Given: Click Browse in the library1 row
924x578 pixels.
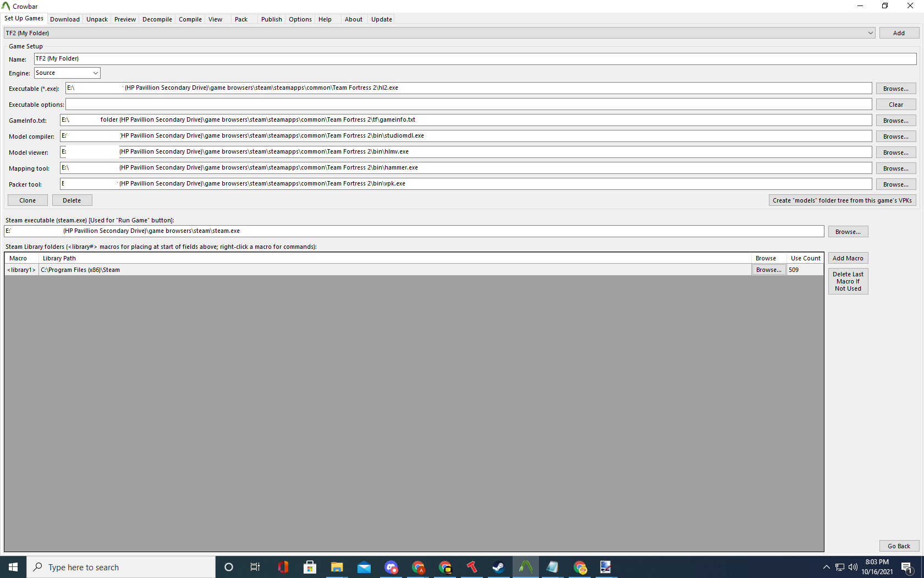Looking at the screenshot, I should [769, 270].
